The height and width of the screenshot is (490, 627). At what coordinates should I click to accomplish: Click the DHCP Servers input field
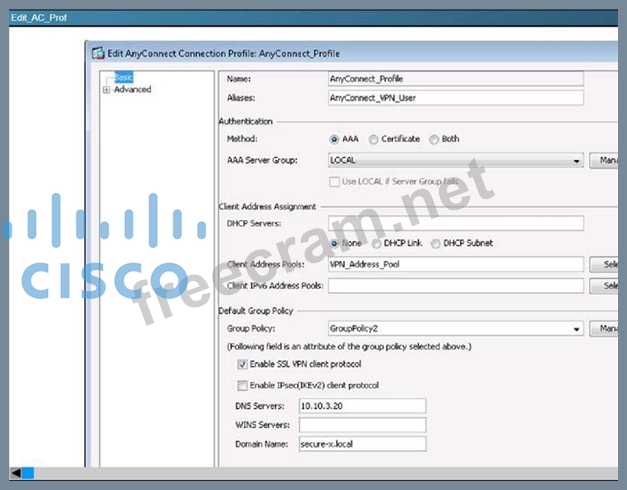pyautogui.click(x=455, y=223)
